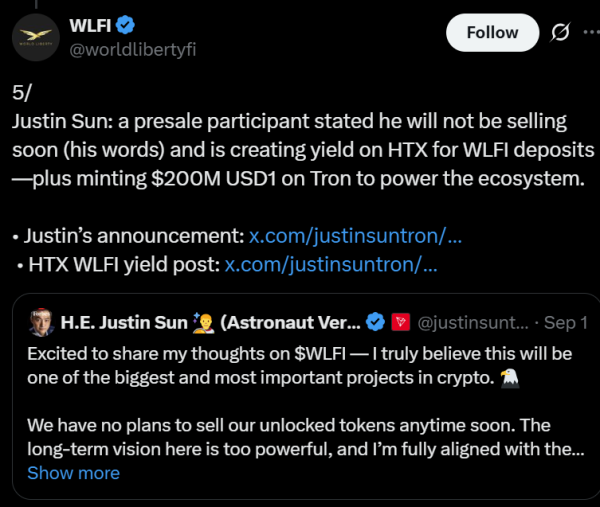
Task: Follow the WLFI account
Action: (x=492, y=33)
